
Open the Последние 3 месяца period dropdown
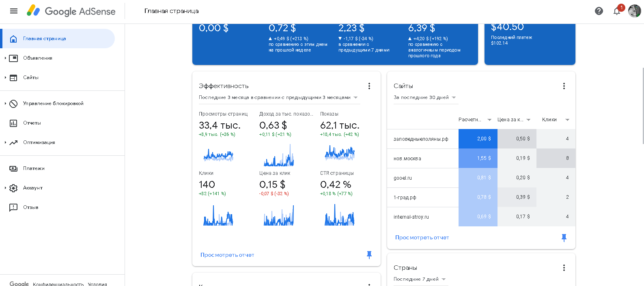click(279, 97)
